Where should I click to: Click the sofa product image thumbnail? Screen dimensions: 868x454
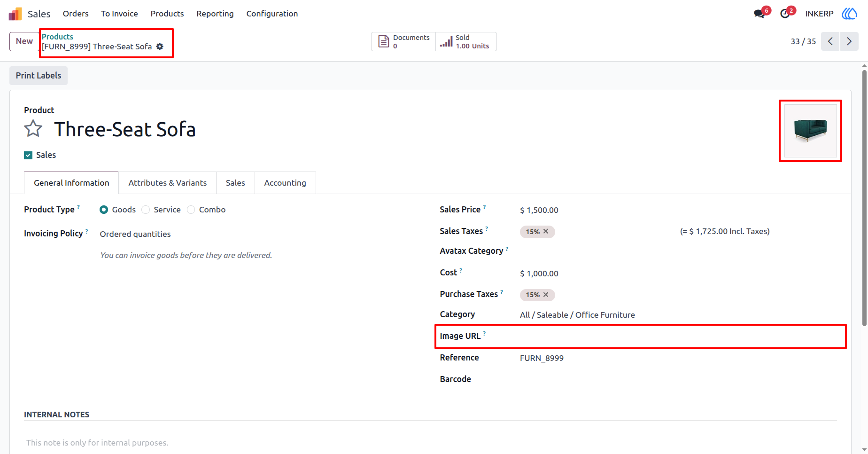(811, 131)
